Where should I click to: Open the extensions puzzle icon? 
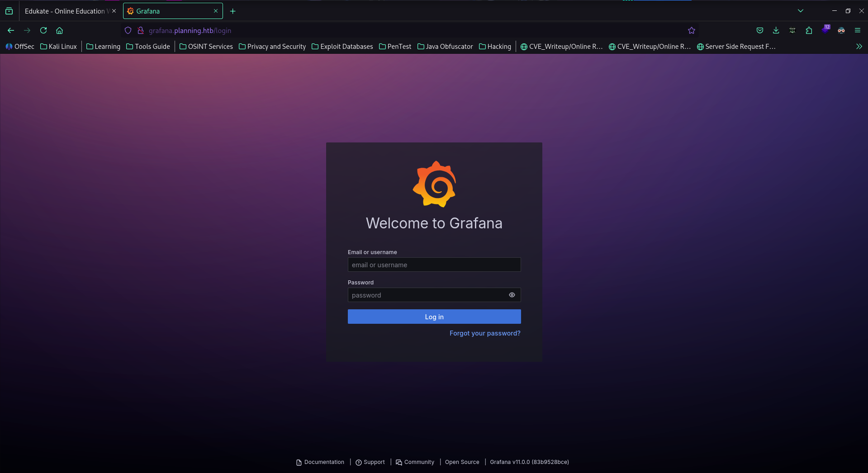coord(809,30)
